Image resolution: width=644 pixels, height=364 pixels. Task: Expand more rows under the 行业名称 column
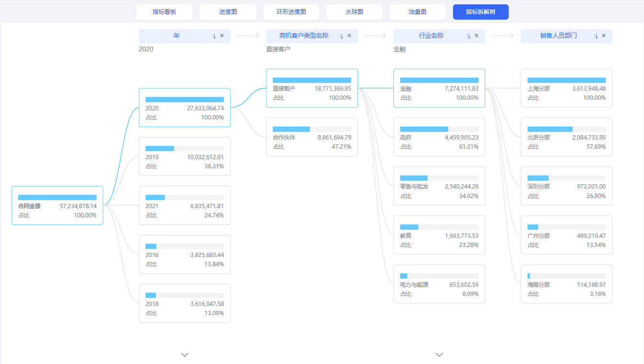click(439, 355)
